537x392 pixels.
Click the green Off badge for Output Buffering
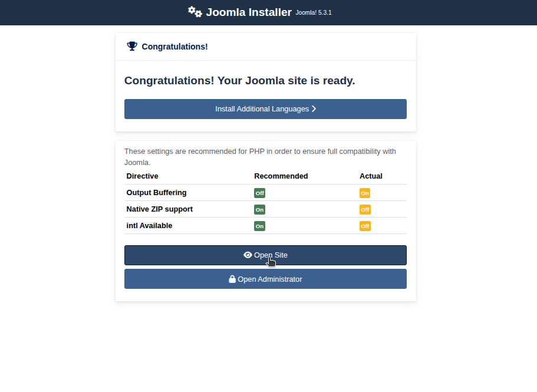click(x=259, y=193)
